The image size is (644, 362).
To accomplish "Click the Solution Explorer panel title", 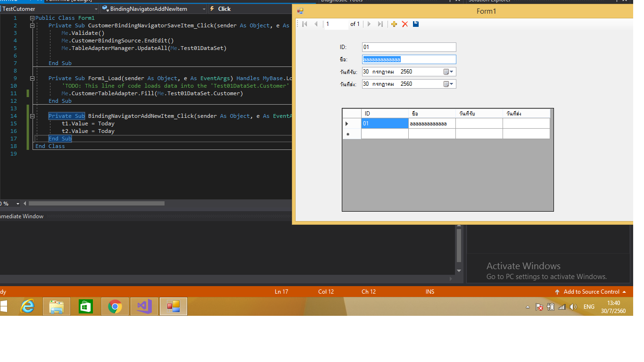I will pos(489,1).
